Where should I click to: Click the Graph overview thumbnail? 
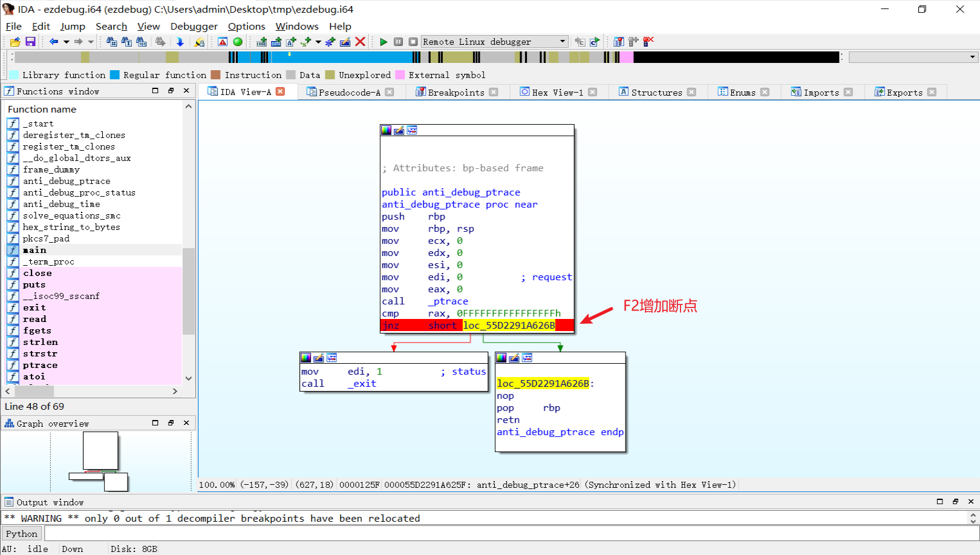pos(99,461)
